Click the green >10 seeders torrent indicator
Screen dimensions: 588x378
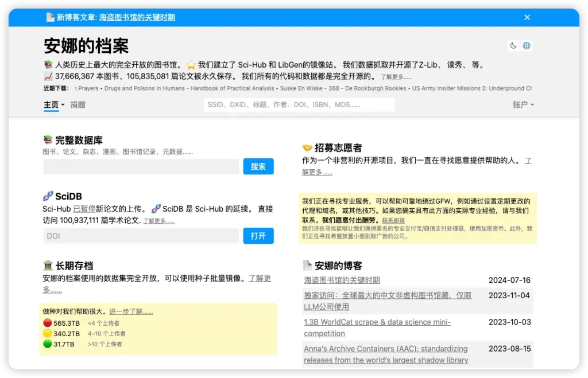pyautogui.click(x=48, y=344)
